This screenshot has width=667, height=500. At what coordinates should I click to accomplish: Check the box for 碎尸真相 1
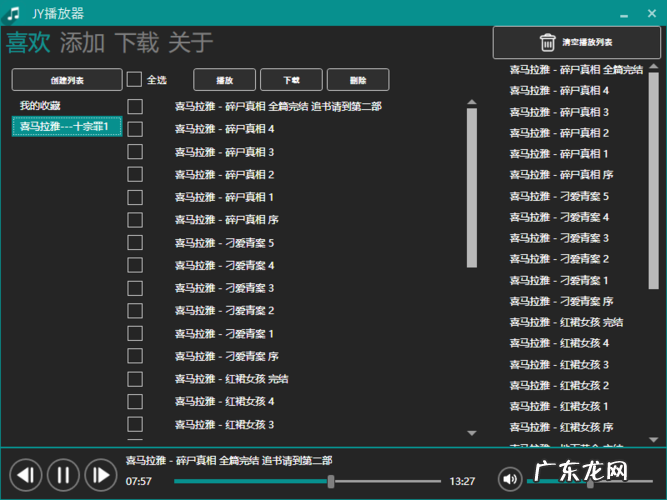pos(135,197)
